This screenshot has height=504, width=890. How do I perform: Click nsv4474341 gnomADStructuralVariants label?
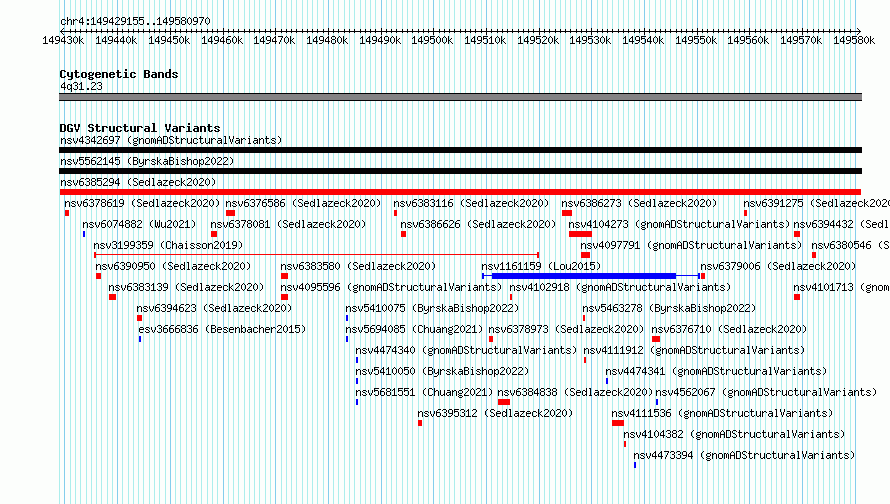(x=716, y=371)
